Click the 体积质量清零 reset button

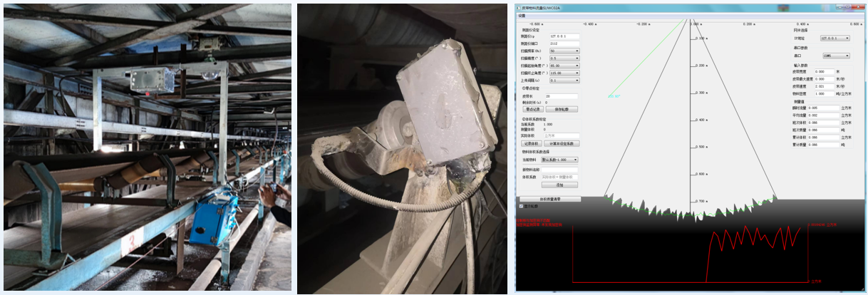pyautogui.click(x=549, y=199)
